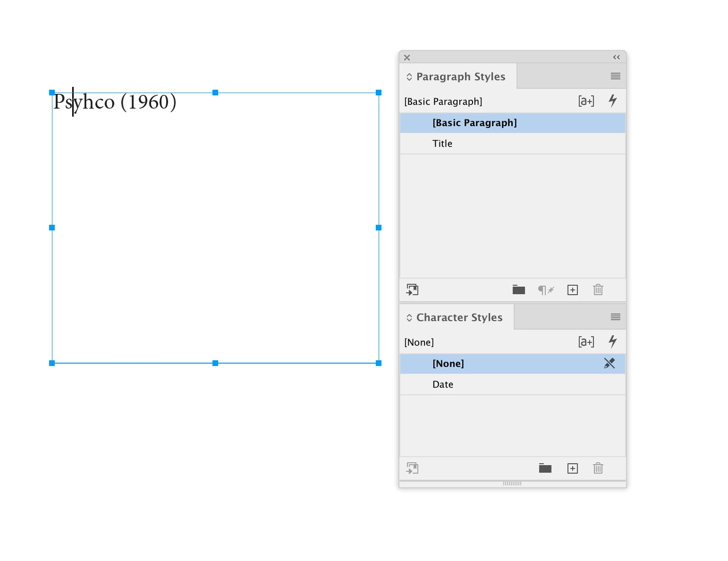Delete selected character style with trash icon

point(598,468)
